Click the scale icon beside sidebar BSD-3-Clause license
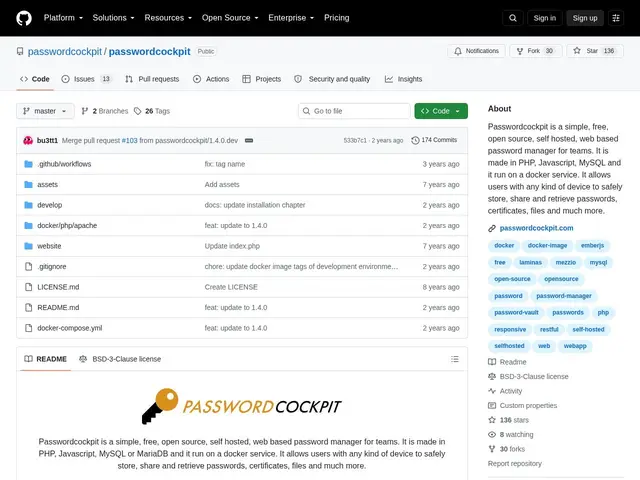Image resolution: width=640 pixels, height=480 pixels. point(492,376)
